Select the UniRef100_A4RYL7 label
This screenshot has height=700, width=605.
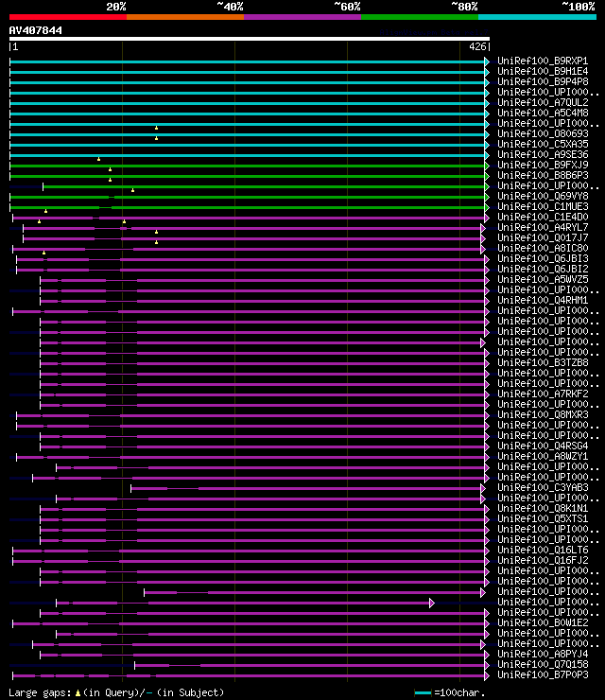(x=543, y=228)
